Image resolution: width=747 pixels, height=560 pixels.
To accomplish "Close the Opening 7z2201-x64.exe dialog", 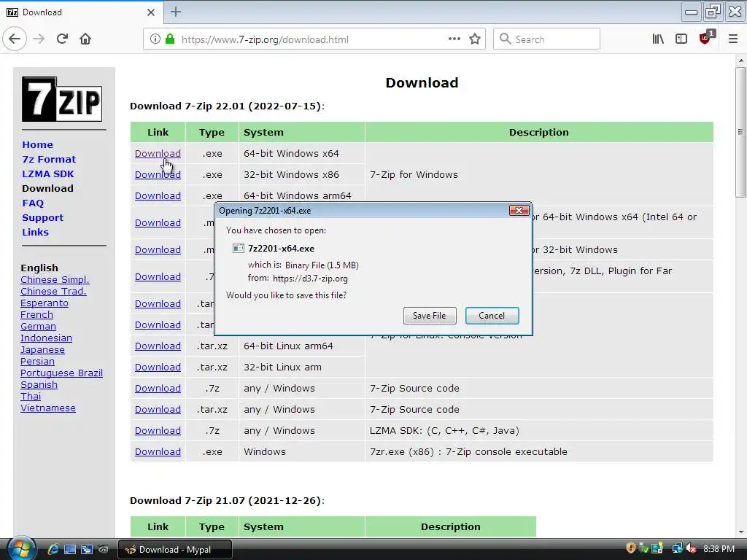I will [519, 211].
